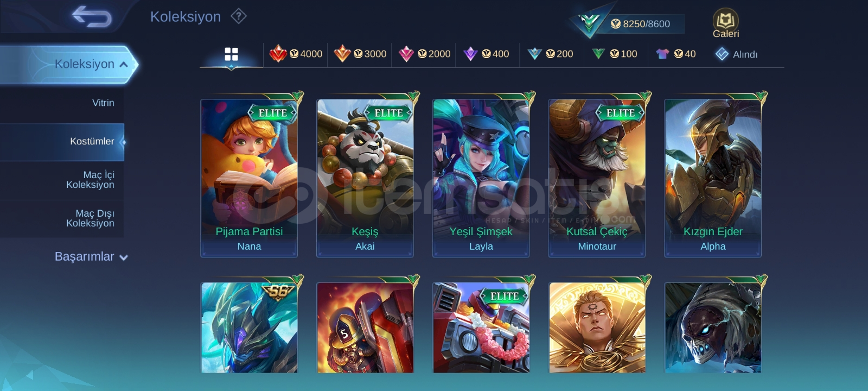Filter by orange gem 3000 tier
Viewport: 868px width, 391px height.
click(x=360, y=54)
